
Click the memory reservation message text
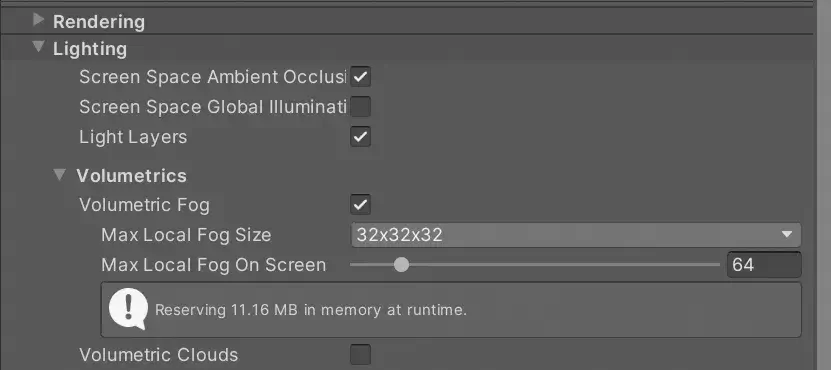[x=311, y=310]
